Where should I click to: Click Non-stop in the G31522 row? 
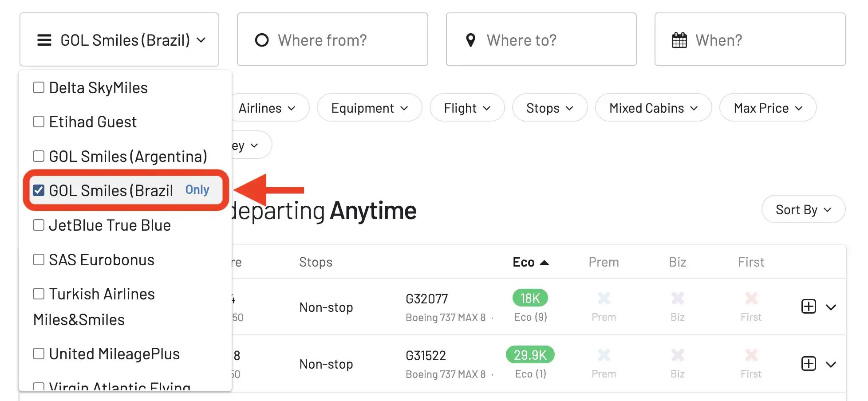(x=326, y=364)
